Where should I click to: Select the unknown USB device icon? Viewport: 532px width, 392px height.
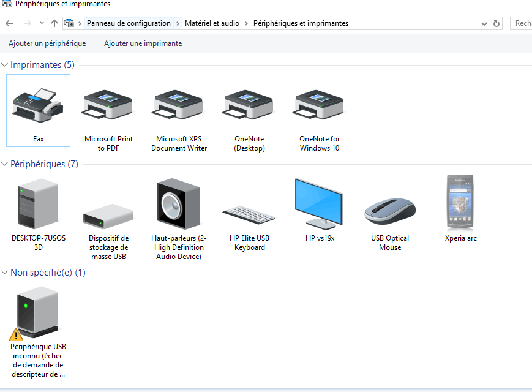click(38, 312)
